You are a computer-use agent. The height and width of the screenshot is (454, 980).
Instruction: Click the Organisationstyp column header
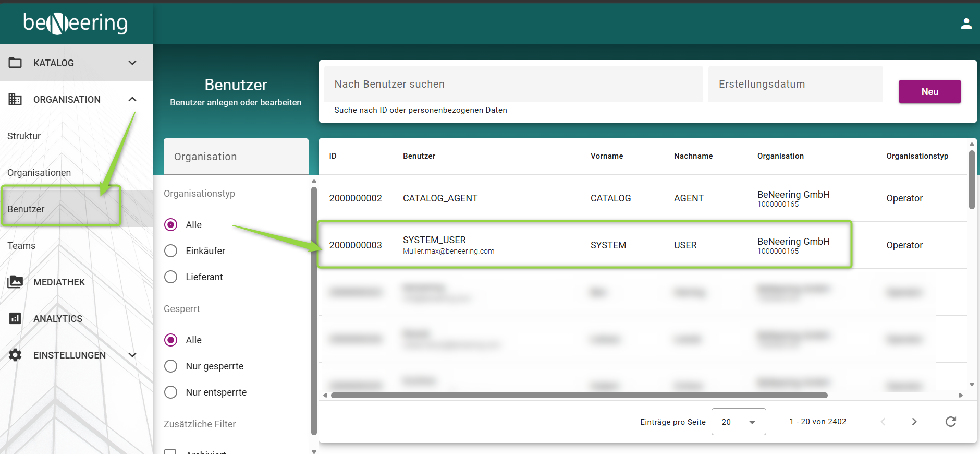[917, 156]
